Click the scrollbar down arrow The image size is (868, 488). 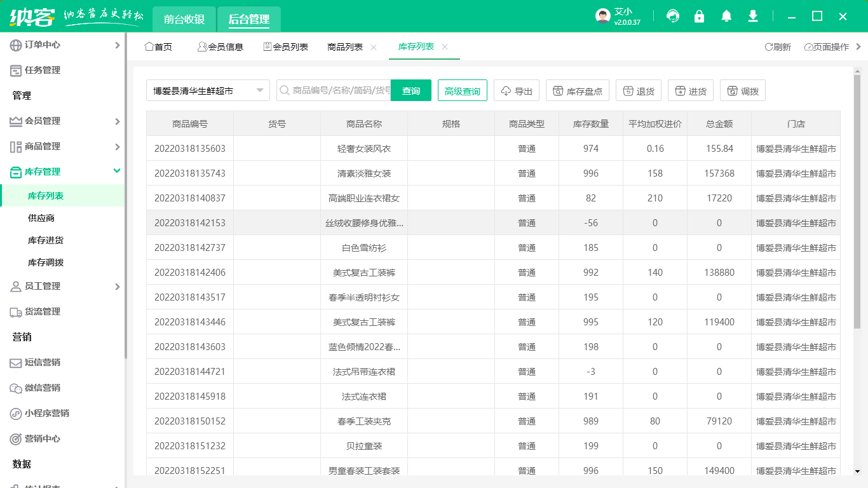pyautogui.click(x=857, y=471)
